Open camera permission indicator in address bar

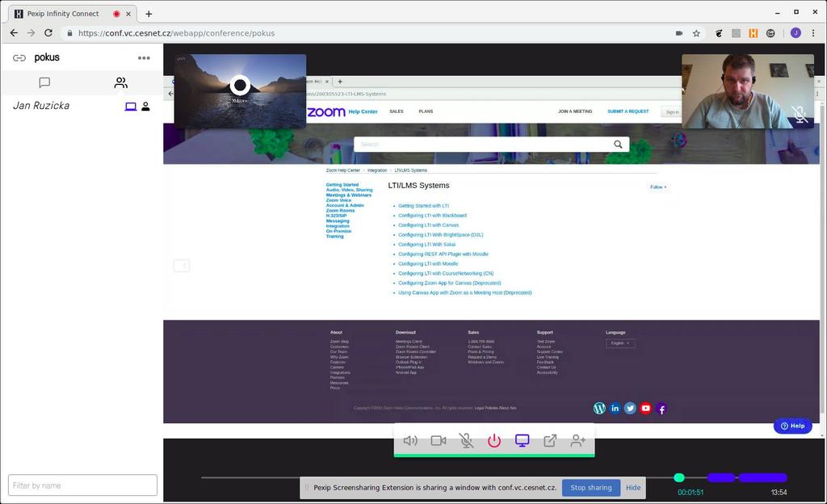tap(679, 33)
